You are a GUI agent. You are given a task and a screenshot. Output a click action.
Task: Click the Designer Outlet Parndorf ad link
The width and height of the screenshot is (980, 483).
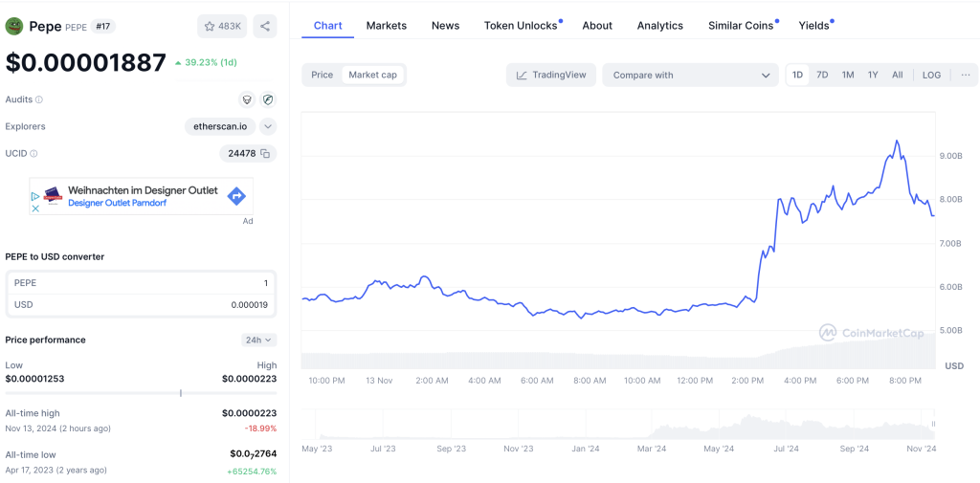(117, 203)
